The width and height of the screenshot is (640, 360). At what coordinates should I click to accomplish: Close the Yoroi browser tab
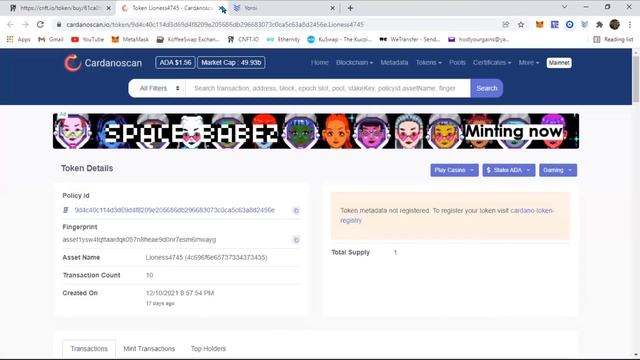coord(332,8)
